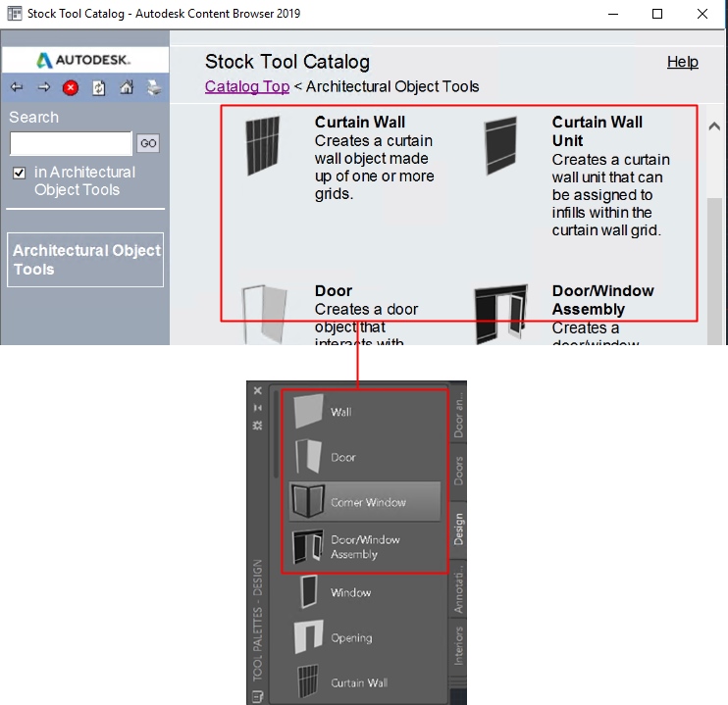Open the Architectural Object Tools category box
Screen dimensions: 728x705
[x=85, y=260]
